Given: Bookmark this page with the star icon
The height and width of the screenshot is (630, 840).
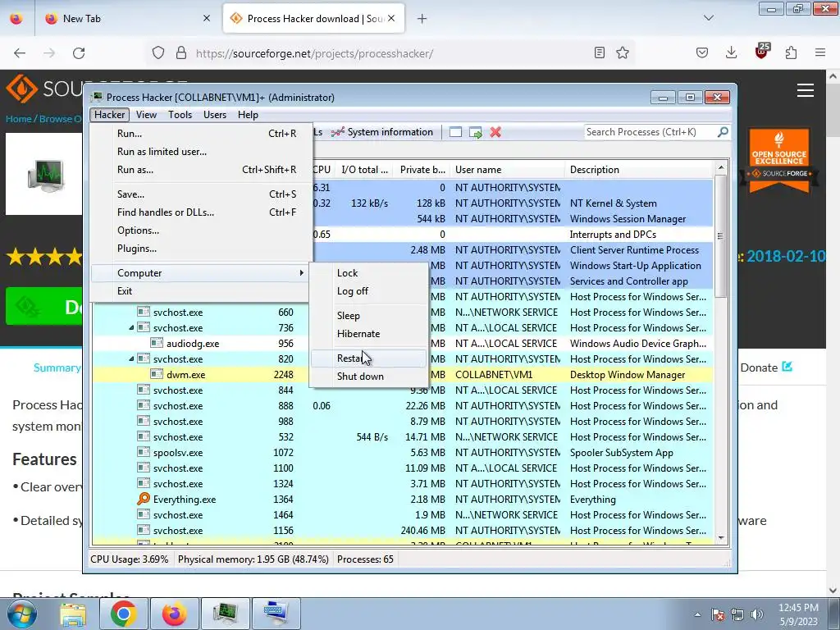Looking at the screenshot, I should (623, 53).
